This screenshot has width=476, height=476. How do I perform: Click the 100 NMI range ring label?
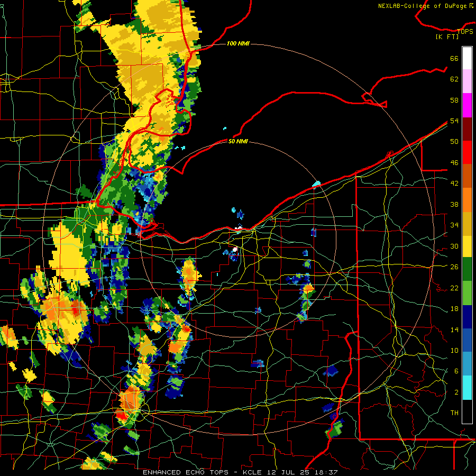[238, 44]
